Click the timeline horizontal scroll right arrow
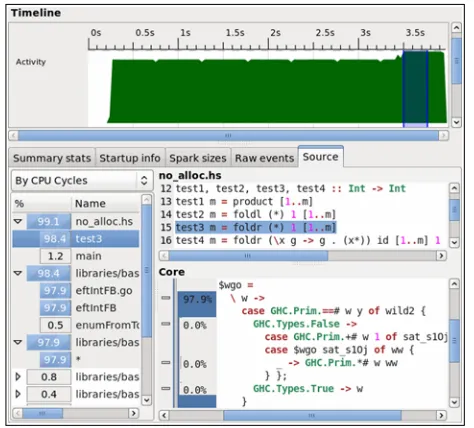Screen dimensions: 474x428 [444, 136]
